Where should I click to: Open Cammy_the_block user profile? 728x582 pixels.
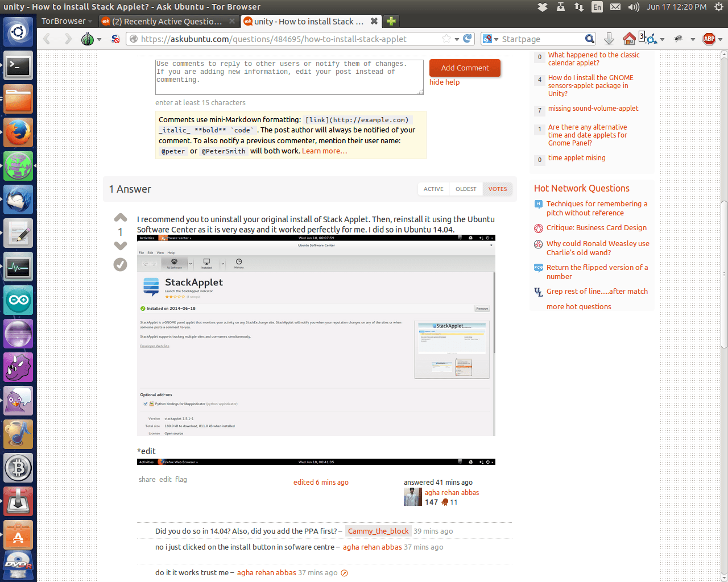coord(378,531)
